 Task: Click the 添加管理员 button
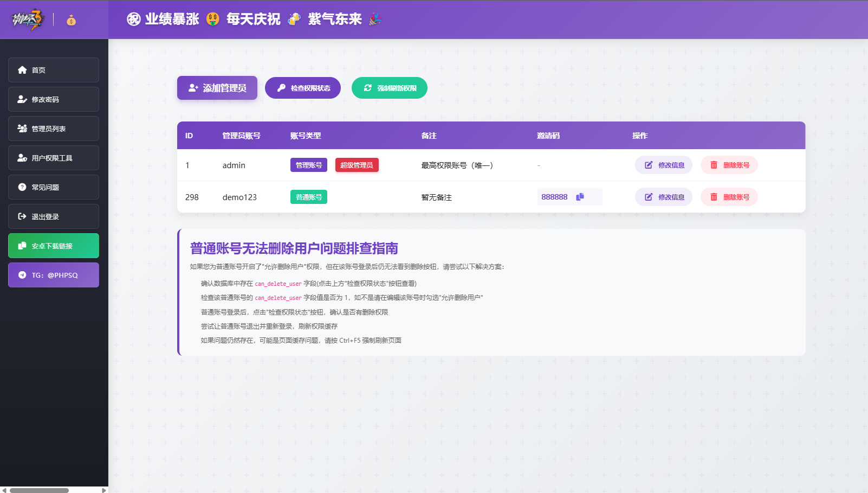(x=217, y=87)
